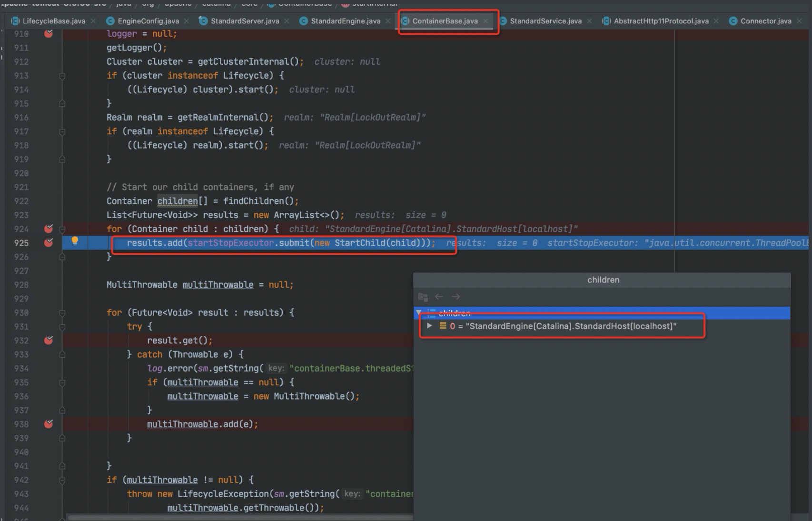Image resolution: width=812 pixels, height=521 pixels.
Task: Click the leftmost toolbar icon in children popup
Action: [423, 297]
